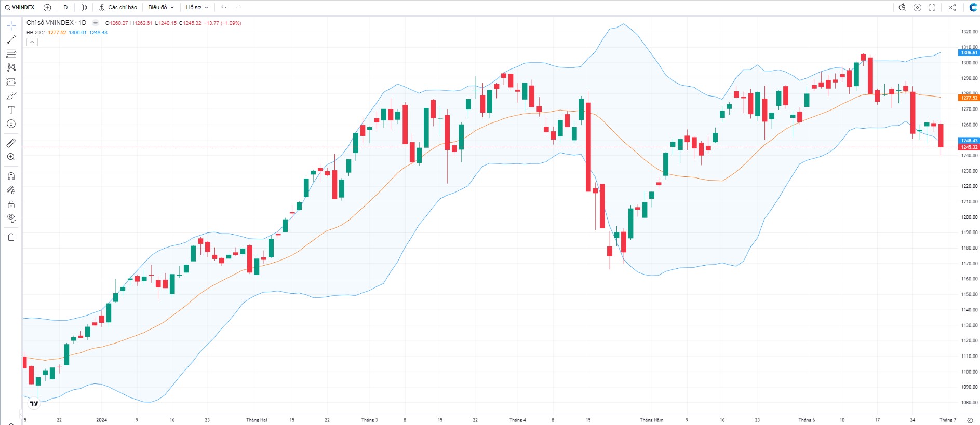Undo the last chart action
This screenshot has height=425, width=980.
click(224, 7)
